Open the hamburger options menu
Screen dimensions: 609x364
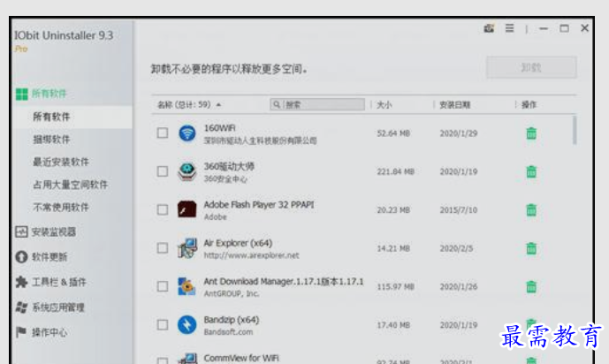(x=510, y=28)
